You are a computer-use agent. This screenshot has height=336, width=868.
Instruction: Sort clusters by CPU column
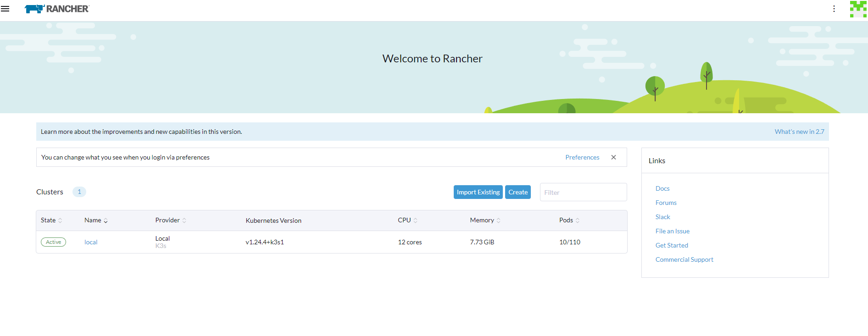[407, 220]
